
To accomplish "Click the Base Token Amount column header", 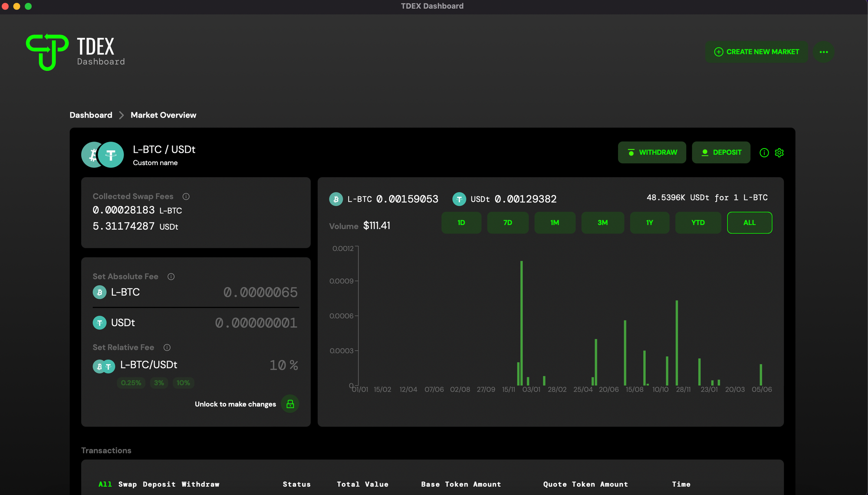I will (x=461, y=485).
